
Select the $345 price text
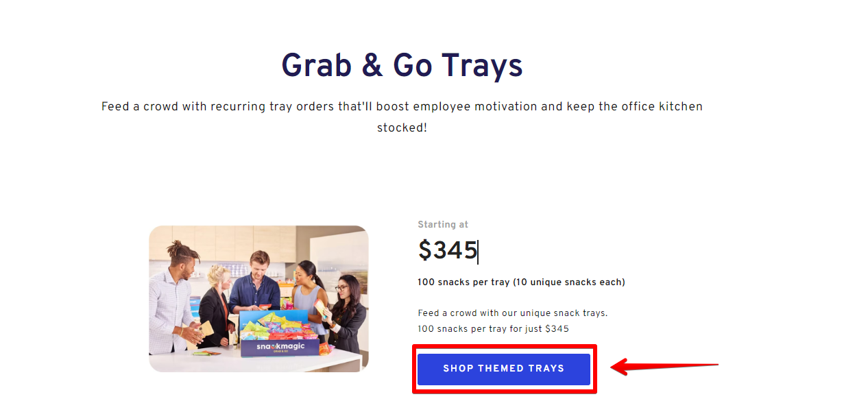coord(447,251)
